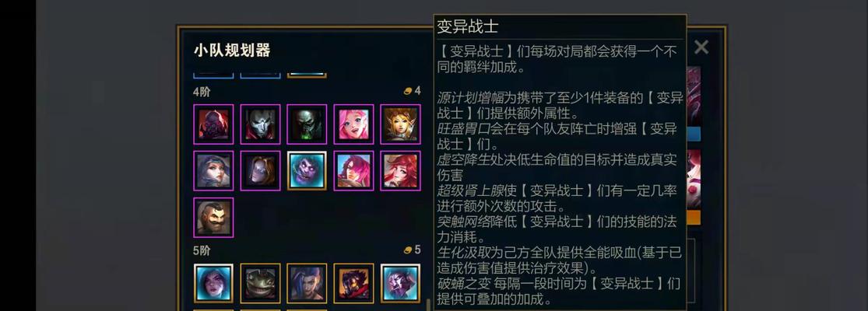Click the 4阶 tier heading
868x311 pixels.
point(202,93)
